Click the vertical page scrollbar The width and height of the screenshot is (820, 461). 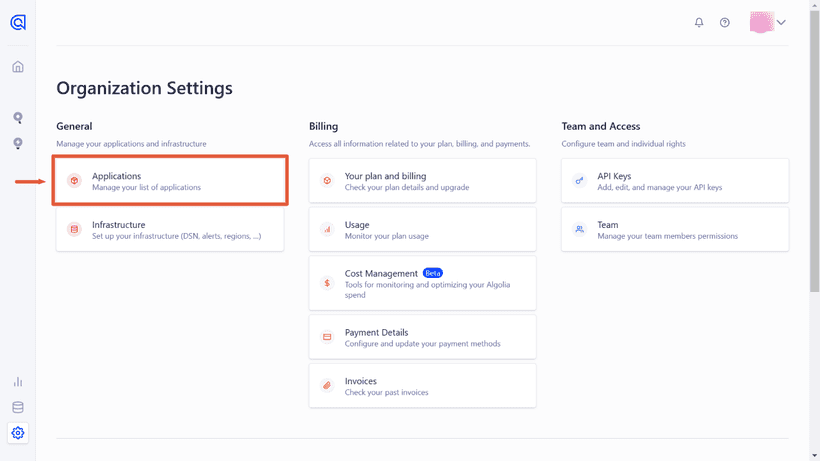pos(814,152)
